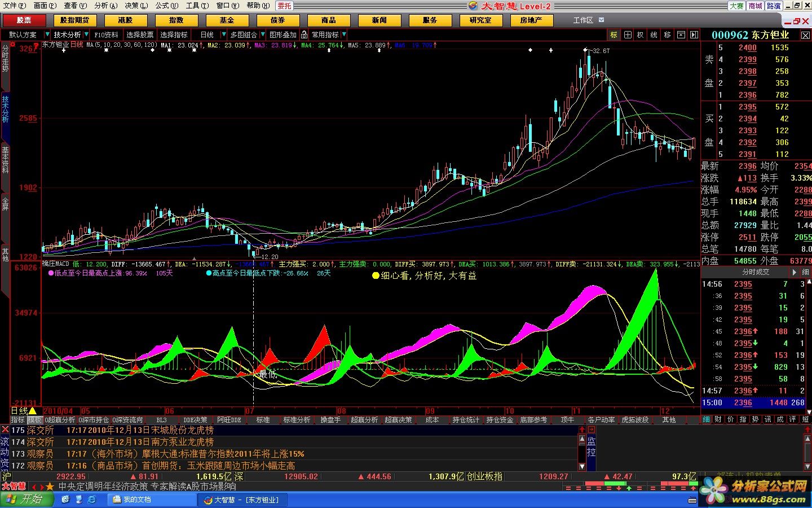Viewport: 812px width, 508px height.
Task: Open the 路演 roadshow link
Action: click(774, 6)
